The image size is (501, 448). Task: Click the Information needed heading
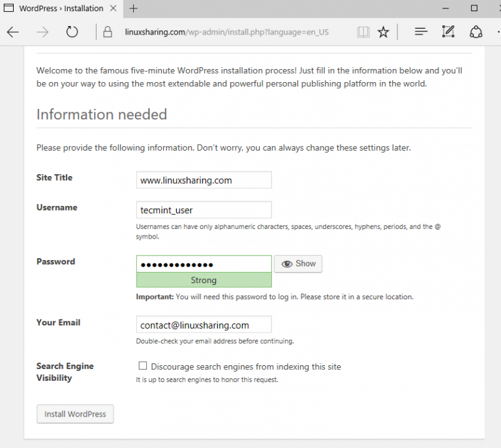click(102, 114)
